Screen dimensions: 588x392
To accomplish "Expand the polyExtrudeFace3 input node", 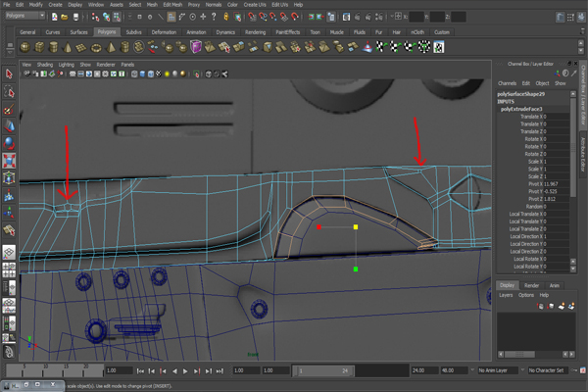I will pyautogui.click(x=521, y=109).
